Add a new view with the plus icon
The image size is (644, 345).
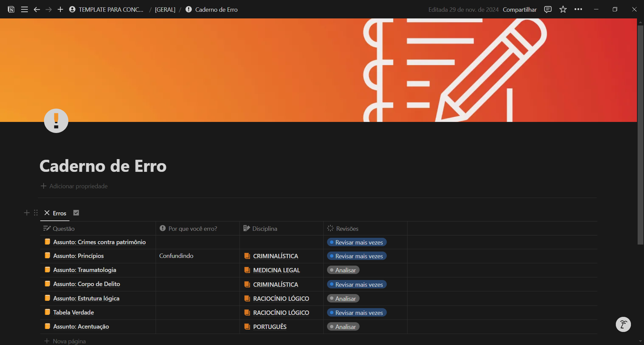coord(26,213)
